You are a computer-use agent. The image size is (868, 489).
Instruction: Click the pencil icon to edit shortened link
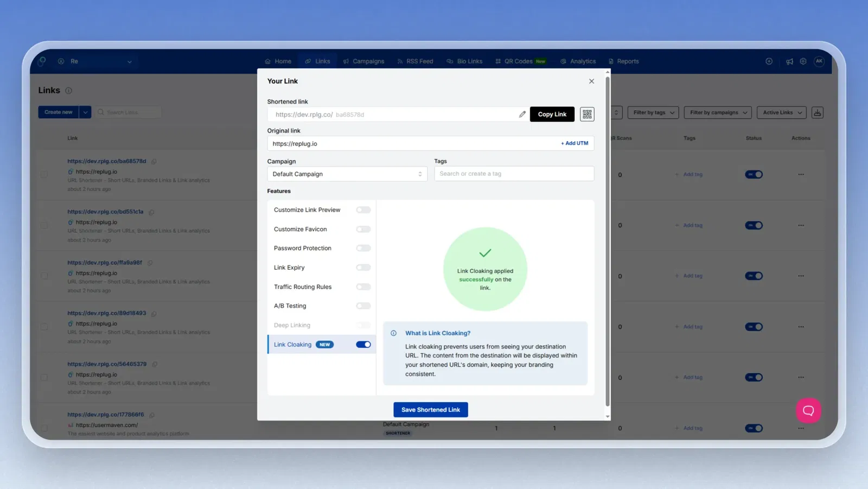tap(522, 115)
